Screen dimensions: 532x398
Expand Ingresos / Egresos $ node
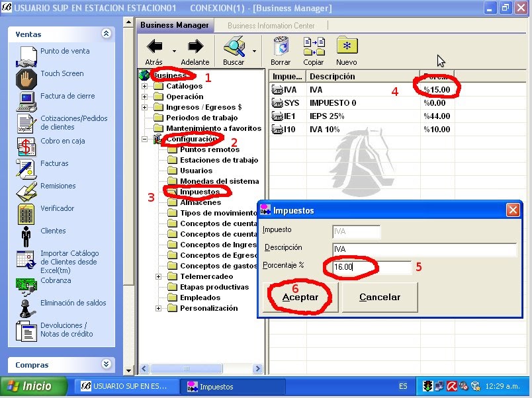coord(144,107)
